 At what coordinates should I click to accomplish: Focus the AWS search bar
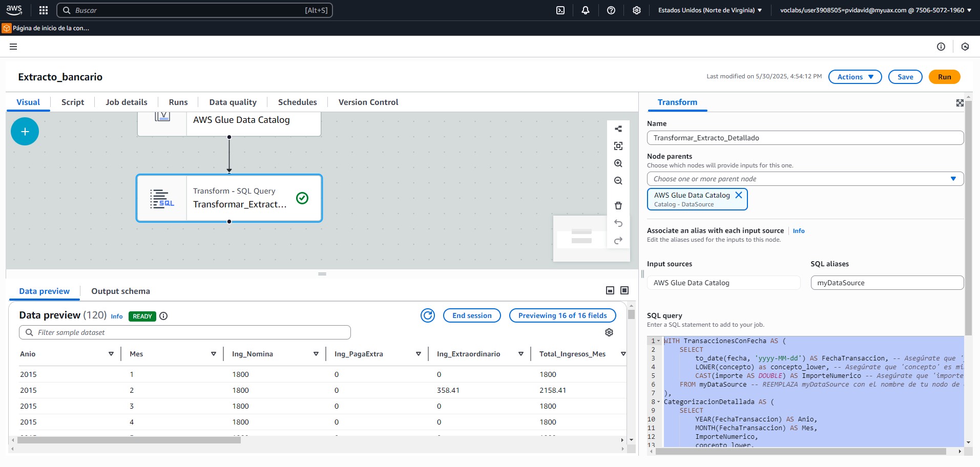(195, 10)
